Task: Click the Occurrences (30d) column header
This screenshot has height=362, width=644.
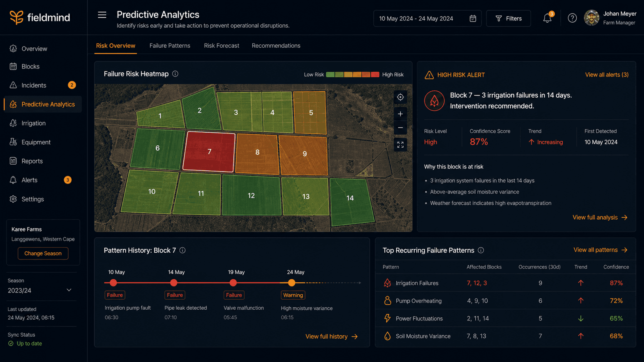Action: click(539, 267)
